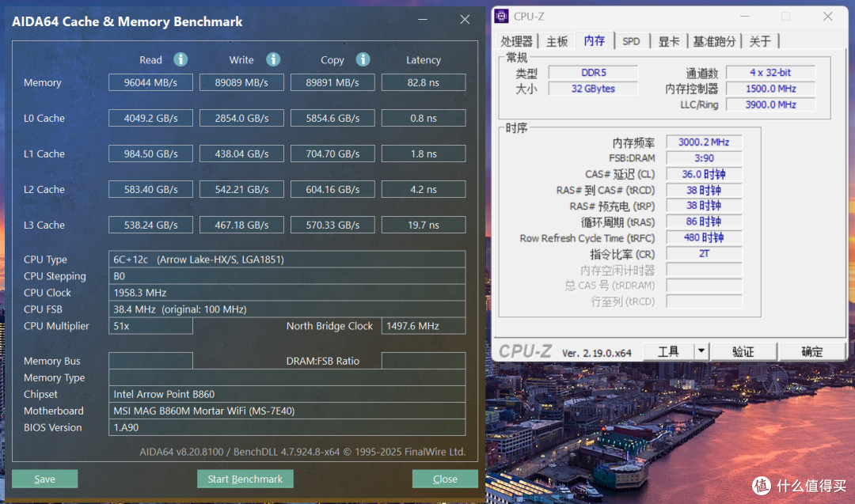This screenshot has height=504, width=855.
Task: Click L2 Cache Read value 583.40 GB/s
Action: pyautogui.click(x=150, y=189)
